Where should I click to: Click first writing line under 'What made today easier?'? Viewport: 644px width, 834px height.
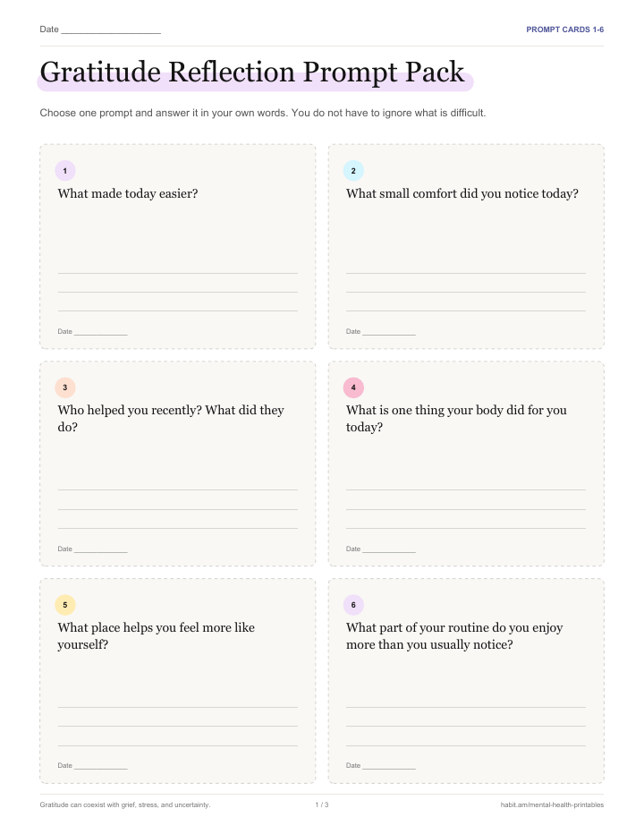[178, 274]
